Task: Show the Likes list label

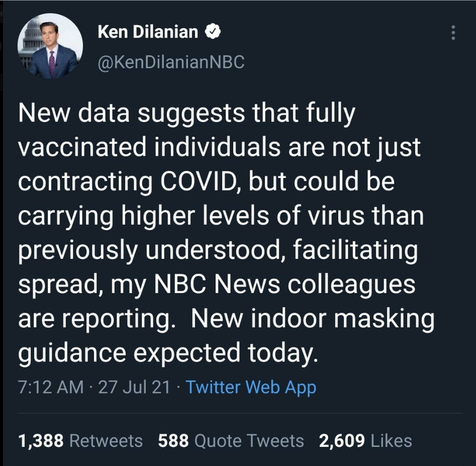Action: pyautogui.click(x=392, y=440)
